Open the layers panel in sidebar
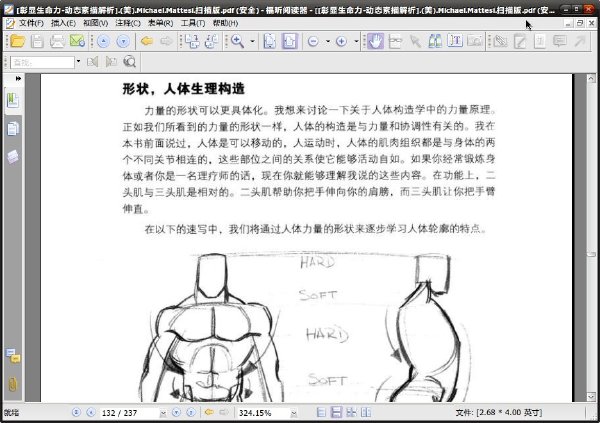Viewport: 600px width, 423px height. tap(13, 157)
